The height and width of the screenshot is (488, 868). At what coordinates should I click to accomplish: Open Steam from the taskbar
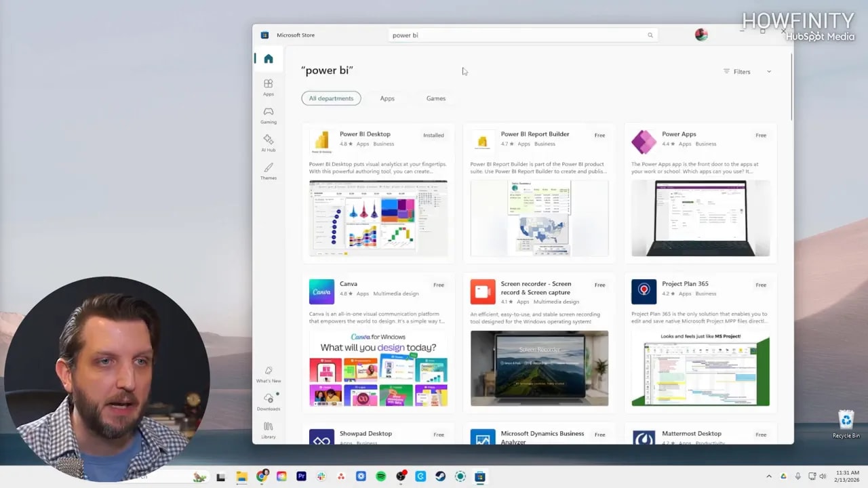tap(440, 476)
